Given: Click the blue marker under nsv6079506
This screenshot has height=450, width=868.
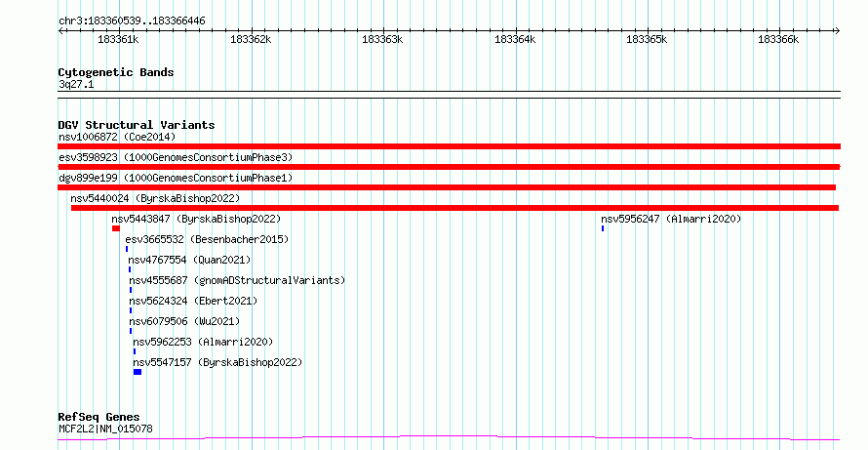Looking at the screenshot, I should click(131, 331).
